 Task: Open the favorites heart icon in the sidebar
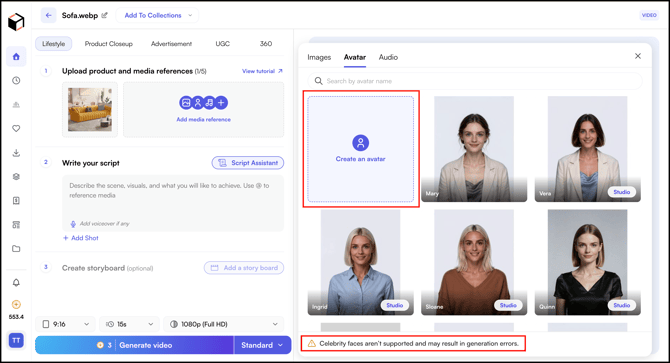click(16, 129)
